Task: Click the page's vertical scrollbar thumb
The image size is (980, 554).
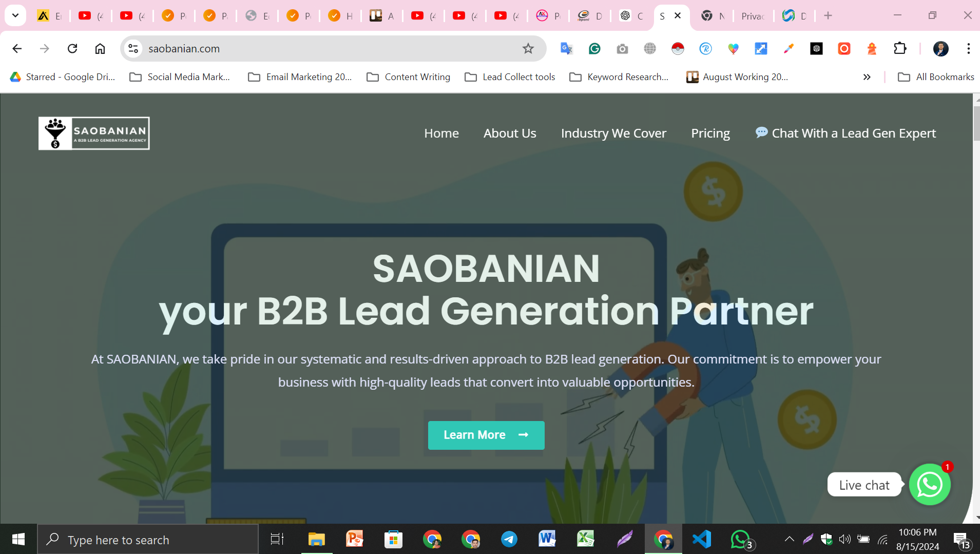Action: pos(976,123)
